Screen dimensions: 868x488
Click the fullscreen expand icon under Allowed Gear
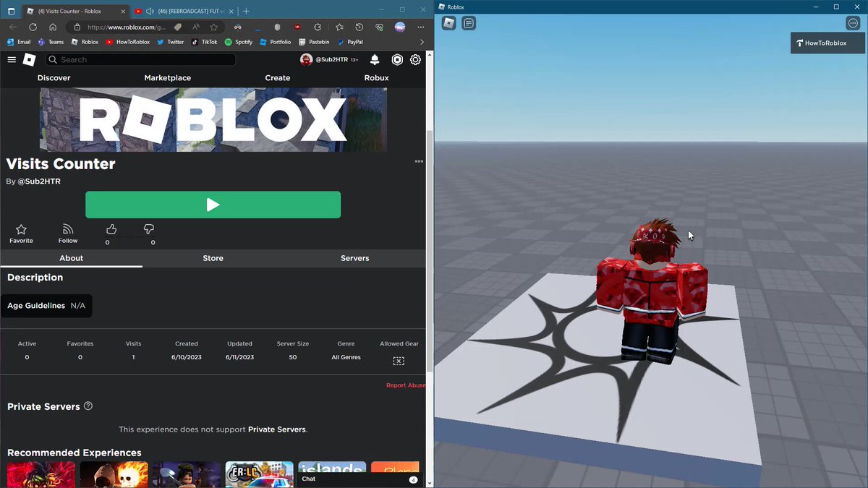pos(399,361)
